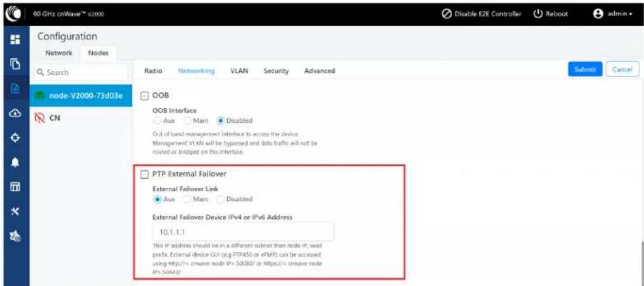Open the VLAN tab
This screenshot has height=286, width=644.
tap(240, 71)
